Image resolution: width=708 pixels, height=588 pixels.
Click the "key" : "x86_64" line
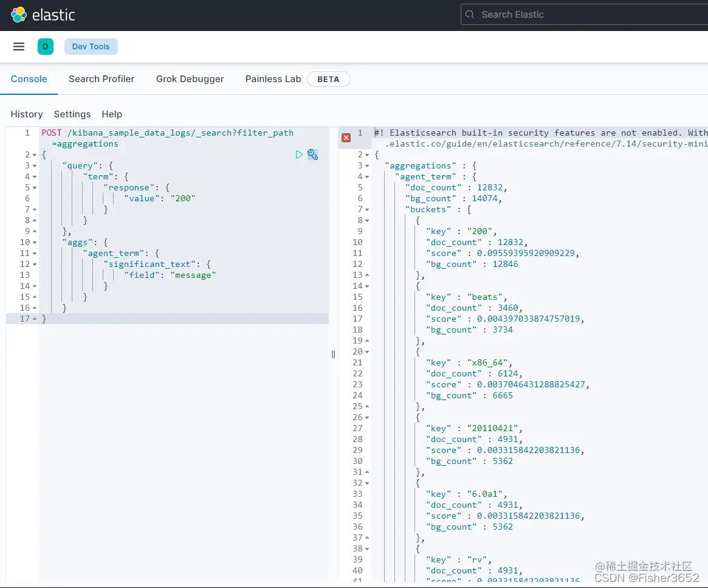click(x=469, y=362)
